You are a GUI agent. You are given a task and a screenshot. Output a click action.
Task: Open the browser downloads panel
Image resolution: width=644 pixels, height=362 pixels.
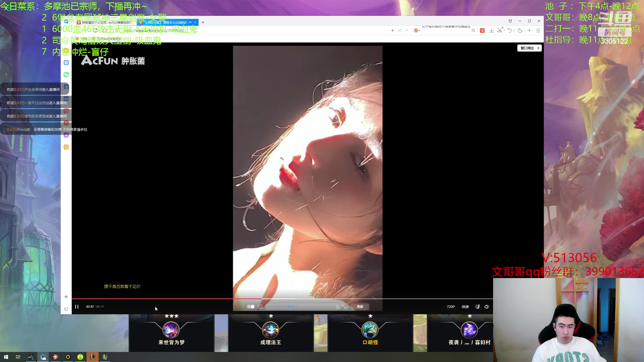[x=491, y=30]
